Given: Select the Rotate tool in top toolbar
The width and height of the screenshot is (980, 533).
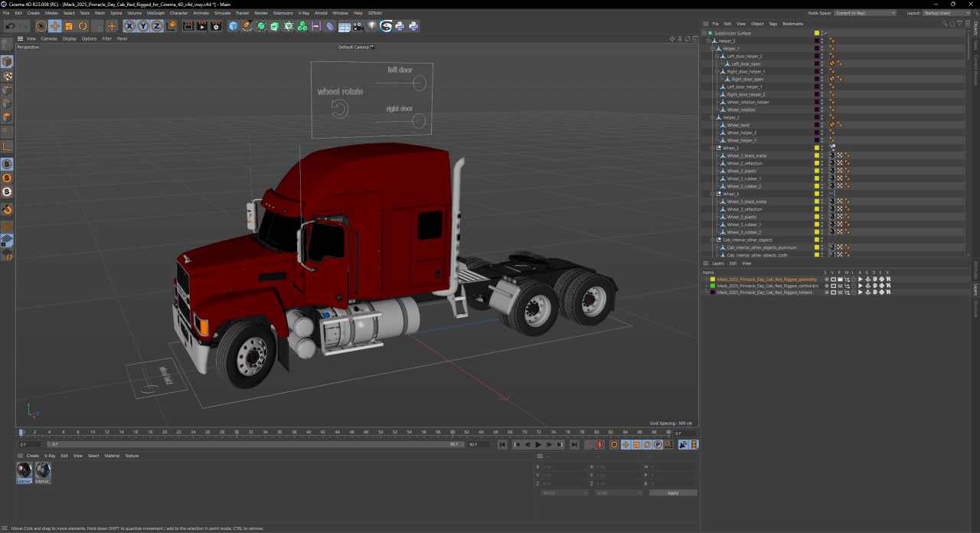Looking at the screenshot, I should point(83,26).
